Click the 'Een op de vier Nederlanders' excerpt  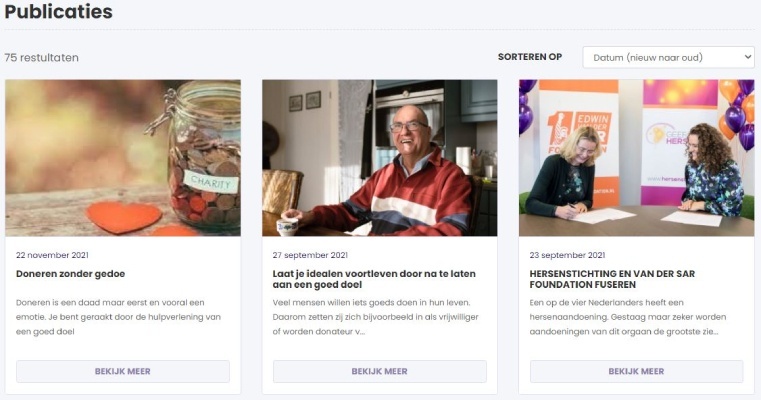tap(628, 317)
